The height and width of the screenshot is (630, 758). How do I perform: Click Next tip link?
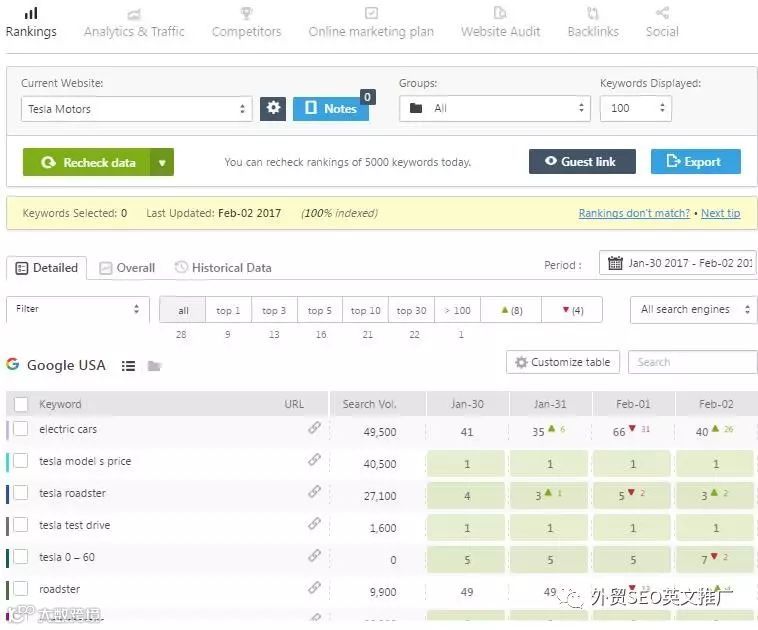click(x=720, y=213)
